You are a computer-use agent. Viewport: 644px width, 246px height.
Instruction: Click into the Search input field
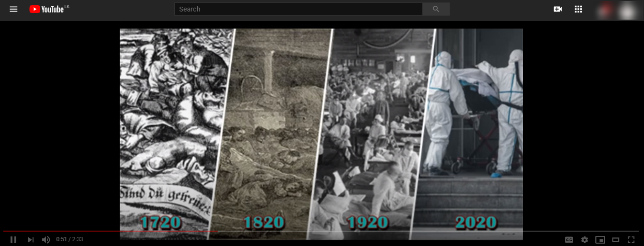click(298, 9)
